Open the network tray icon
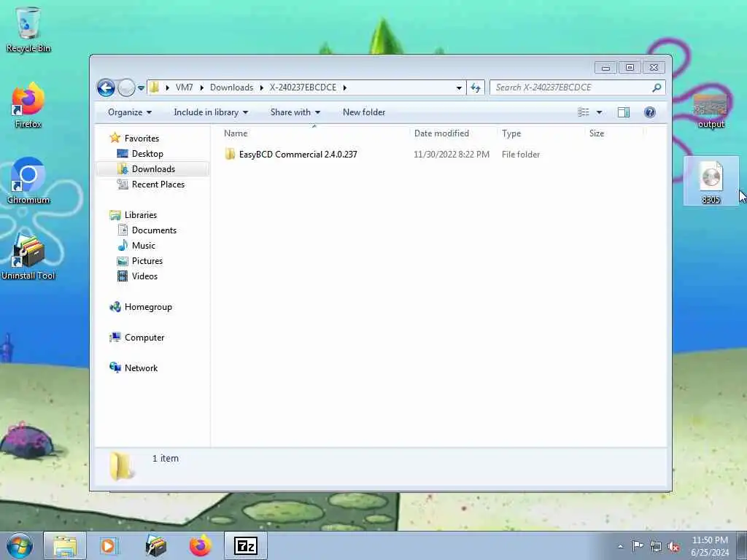The width and height of the screenshot is (747, 560). pyautogui.click(x=656, y=547)
